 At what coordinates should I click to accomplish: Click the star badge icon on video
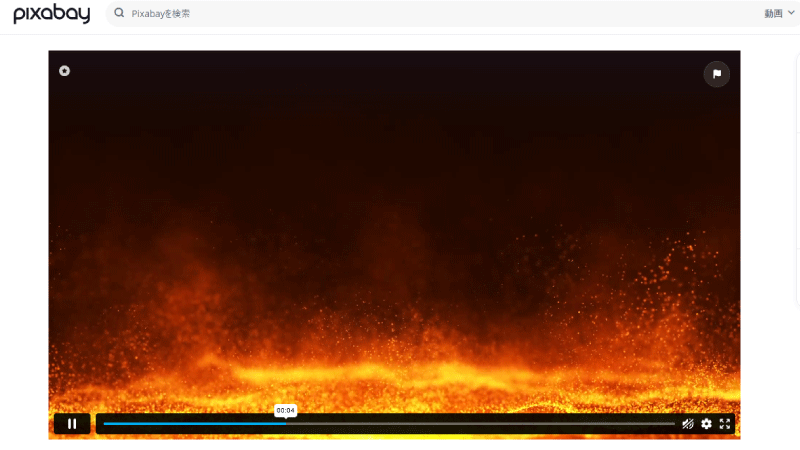click(x=64, y=71)
